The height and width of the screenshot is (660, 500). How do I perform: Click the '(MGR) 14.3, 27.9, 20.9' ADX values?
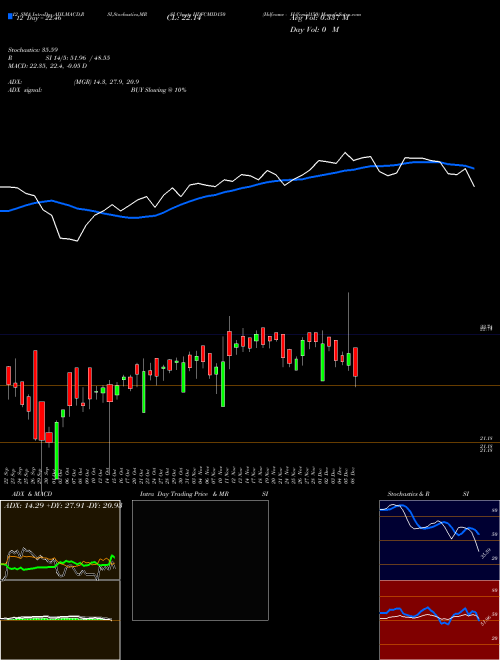[106, 82]
